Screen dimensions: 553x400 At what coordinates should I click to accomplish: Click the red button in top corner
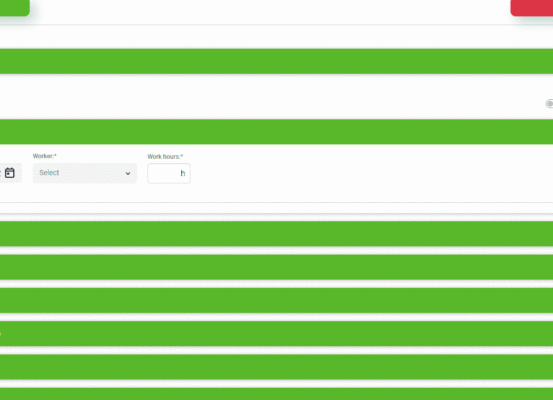[532, 8]
